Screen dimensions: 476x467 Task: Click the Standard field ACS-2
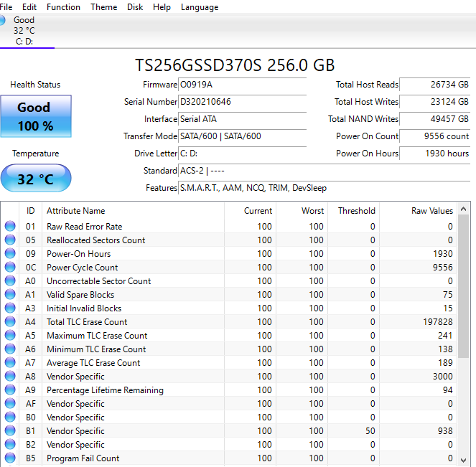[325, 171]
